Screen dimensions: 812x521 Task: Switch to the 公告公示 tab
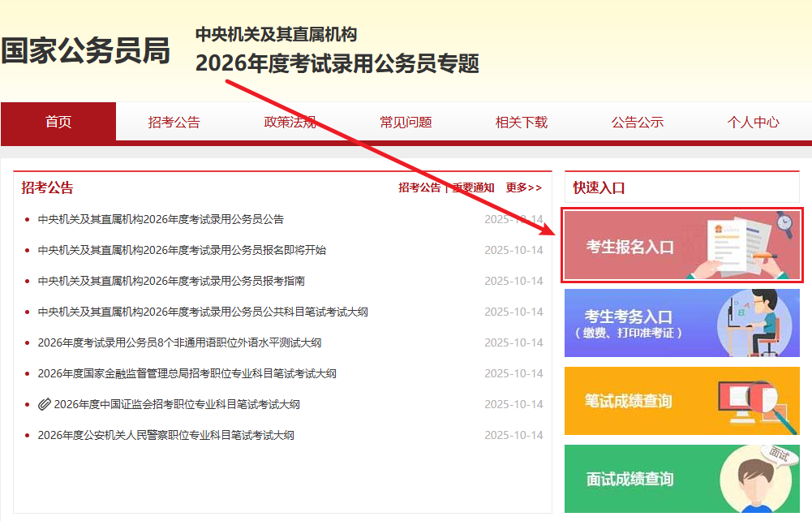(638, 123)
